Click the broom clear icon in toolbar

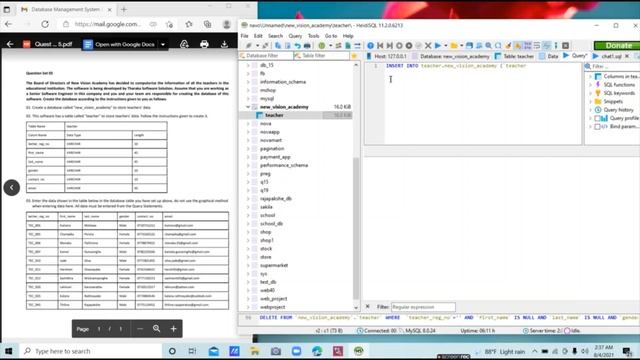click(508, 46)
